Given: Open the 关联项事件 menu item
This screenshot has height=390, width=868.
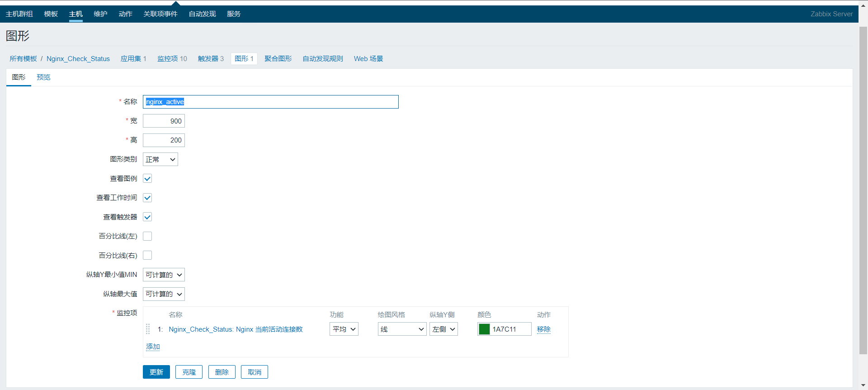Looking at the screenshot, I should 160,14.
